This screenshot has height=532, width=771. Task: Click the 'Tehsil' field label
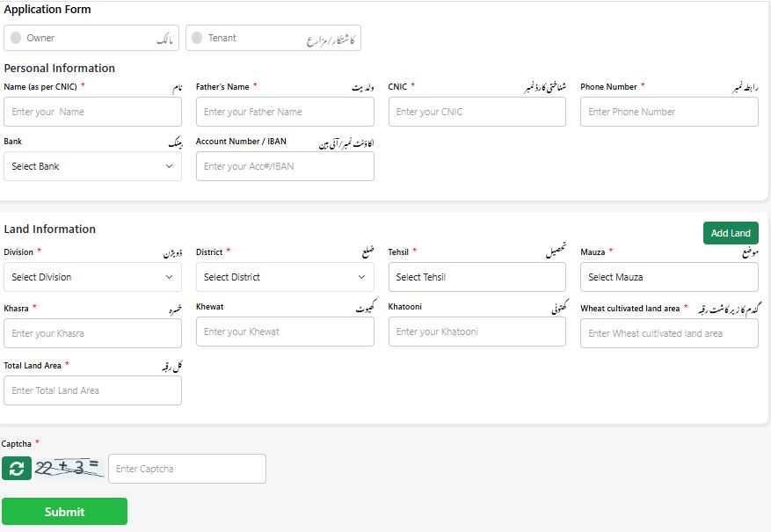pyautogui.click(x=398, y=251)
